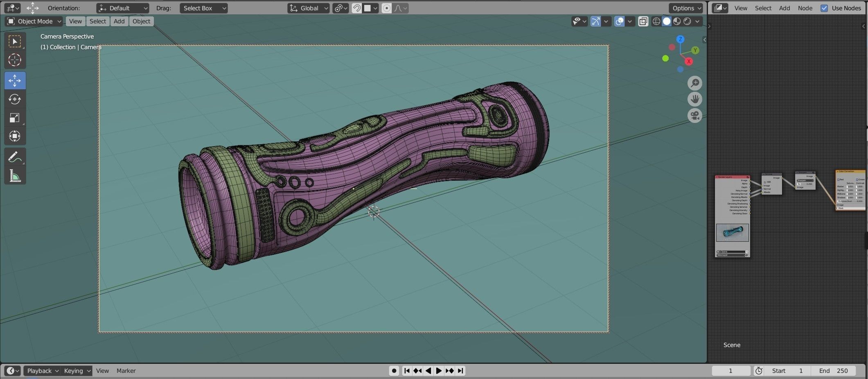Viewport: 868px width, 379px height.
Task: Switch to rendered viewport shading
Action: [x=687, y=21]
